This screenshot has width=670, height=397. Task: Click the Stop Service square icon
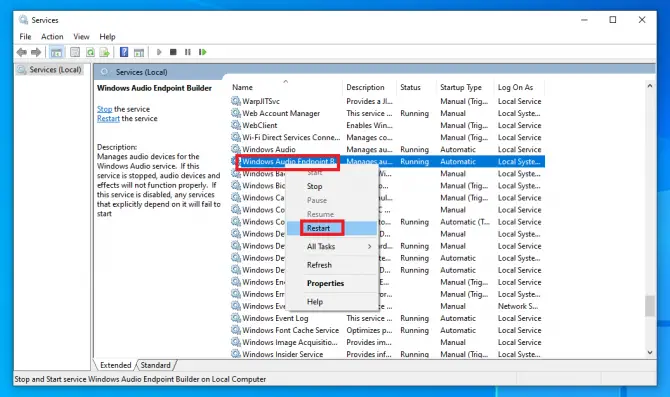[x=173, y=52]
